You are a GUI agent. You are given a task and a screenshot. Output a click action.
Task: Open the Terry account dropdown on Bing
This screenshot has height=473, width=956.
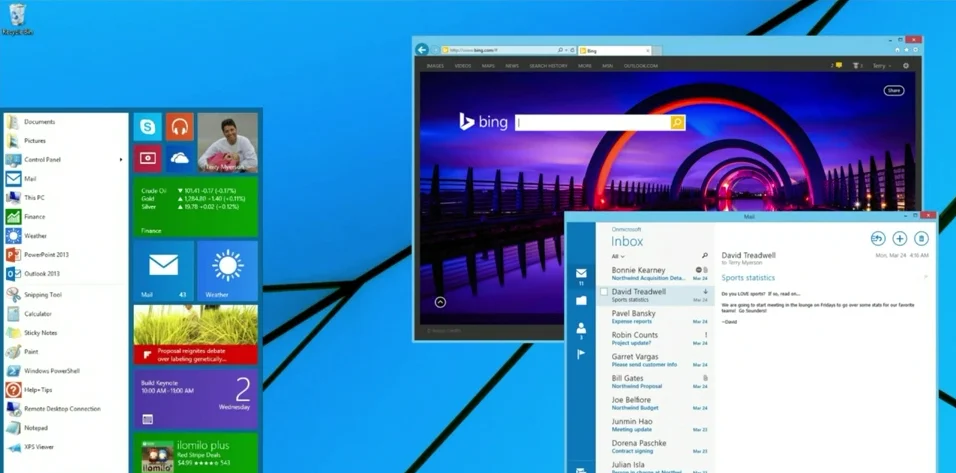coord(881,66)
